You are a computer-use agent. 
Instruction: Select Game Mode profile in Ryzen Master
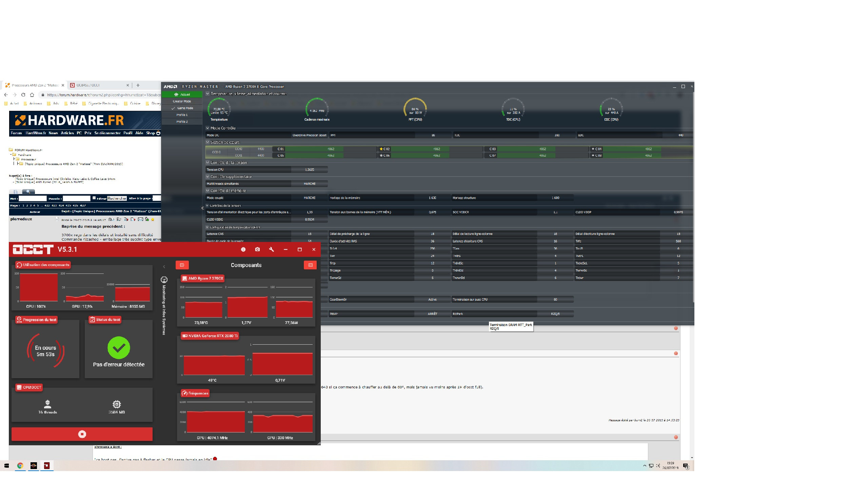[182, 108]
